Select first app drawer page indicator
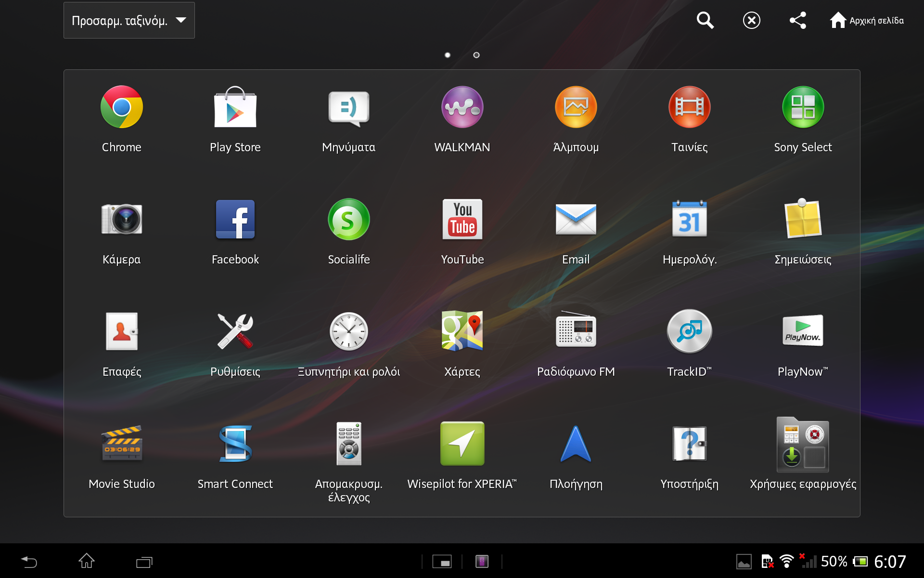Viewport: 924px width, 578px height. click(448, 55)
